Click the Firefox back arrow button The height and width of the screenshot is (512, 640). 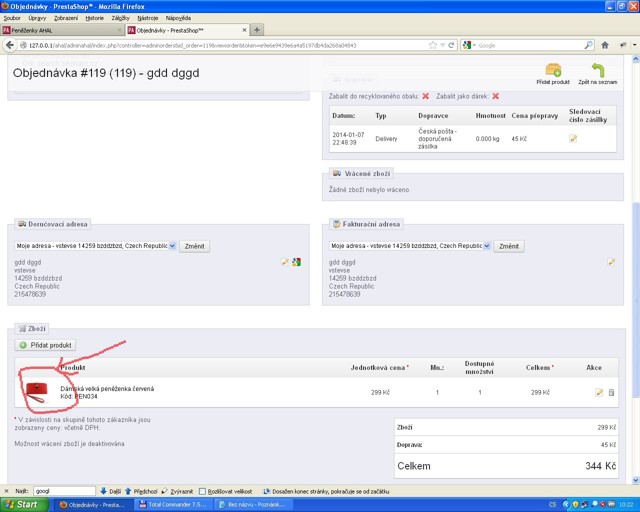(x=10, y=45)
